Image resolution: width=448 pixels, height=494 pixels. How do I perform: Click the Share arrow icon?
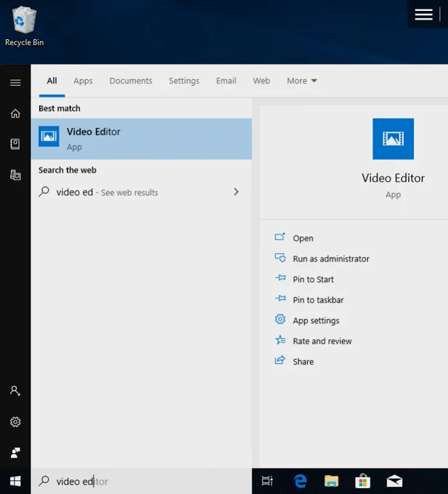coord(280,360)
